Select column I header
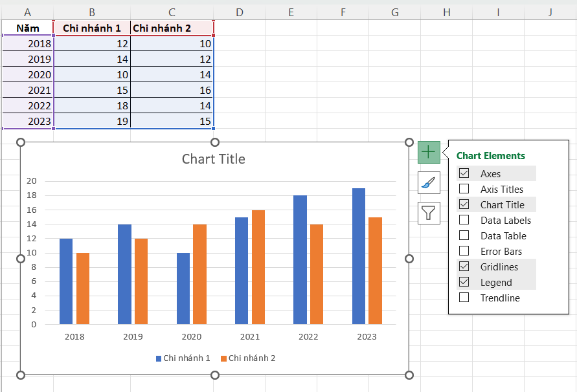Screen dimensions: 577x392 tap(498, 12)
